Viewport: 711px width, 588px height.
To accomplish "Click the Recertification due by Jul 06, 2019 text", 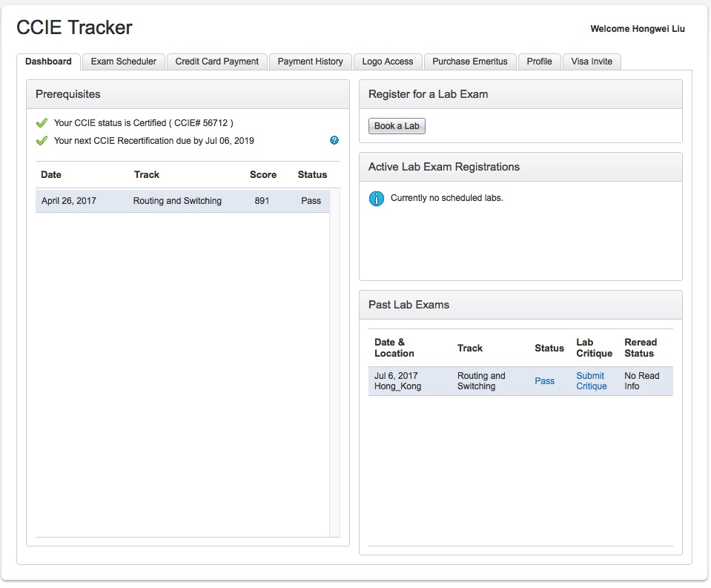I will [x=153, y=141].
